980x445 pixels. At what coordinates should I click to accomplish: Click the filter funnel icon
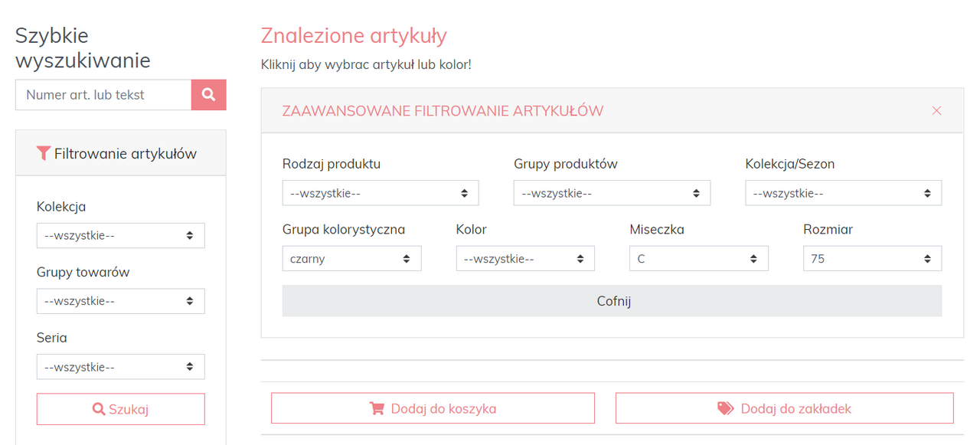pos(44,153)
